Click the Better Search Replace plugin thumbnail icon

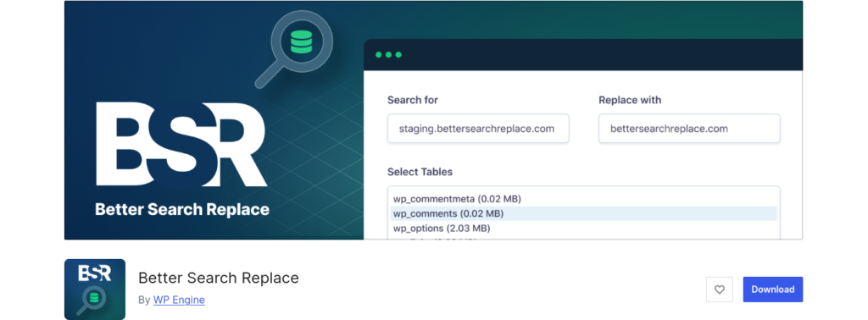click(95, 290)
